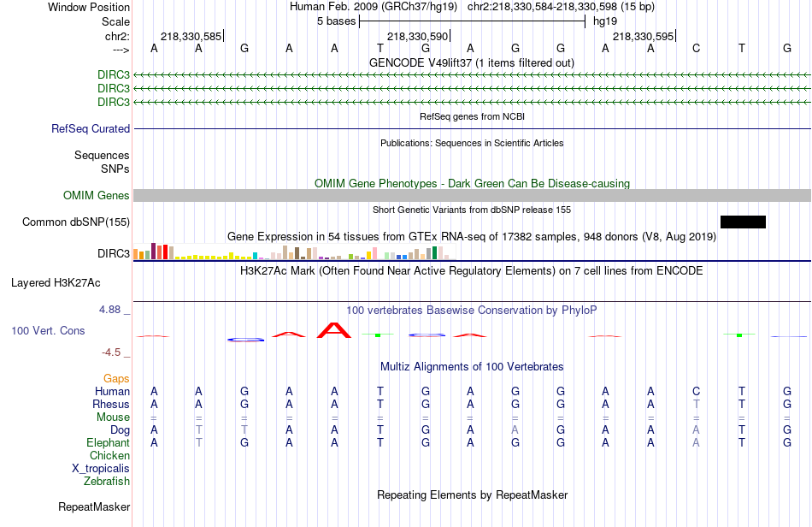
Task: Click the gray OMIM Genes bar
Action: pos(472,195)
